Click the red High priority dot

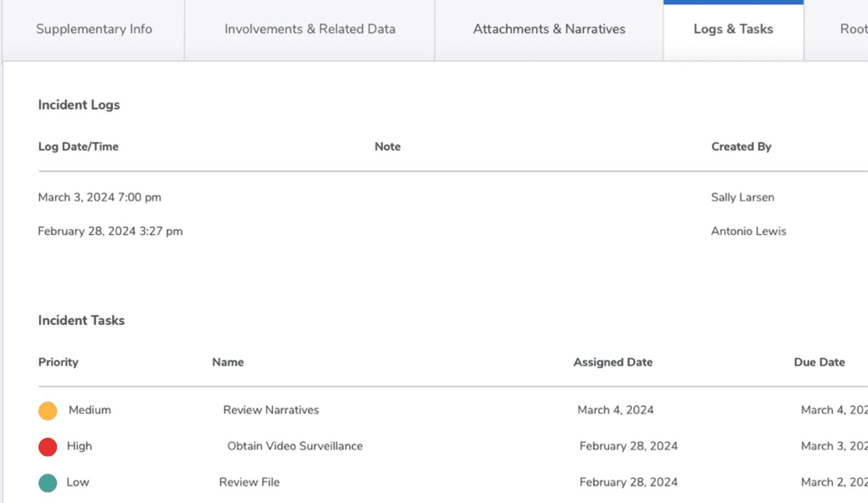click(x=48, y=447)
